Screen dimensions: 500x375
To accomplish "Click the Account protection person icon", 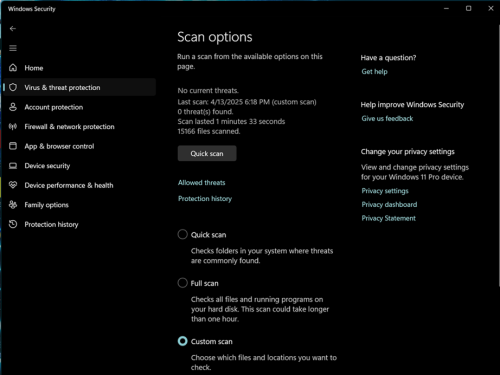I will coord(13,107).
